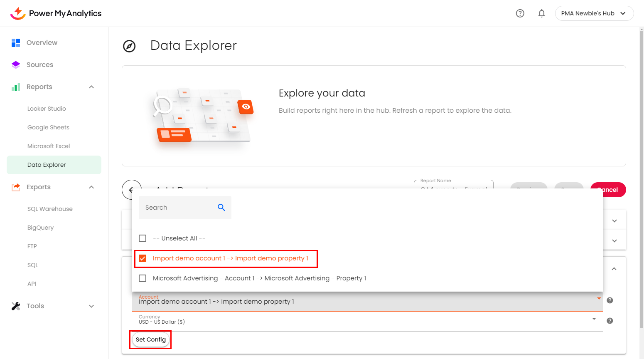Click help icon beside Currency field
644x359 pixels.
(x=610, y=321)
